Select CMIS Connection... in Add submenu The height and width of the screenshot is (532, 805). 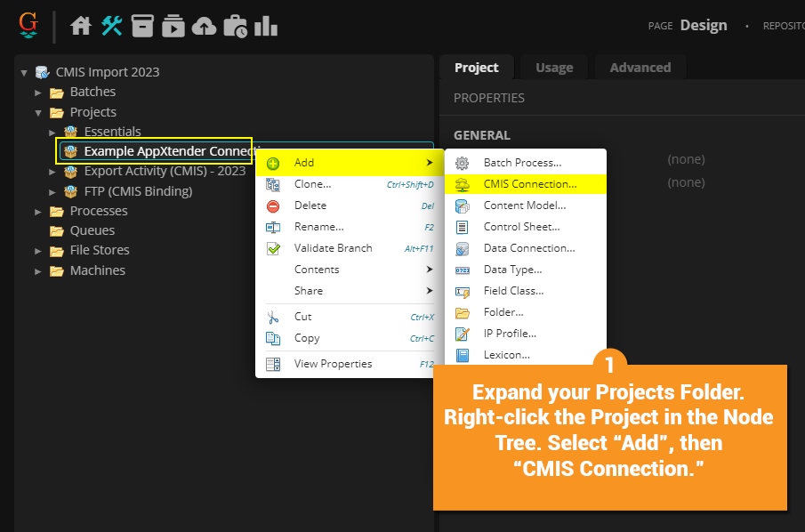click(x=526, y=184)
